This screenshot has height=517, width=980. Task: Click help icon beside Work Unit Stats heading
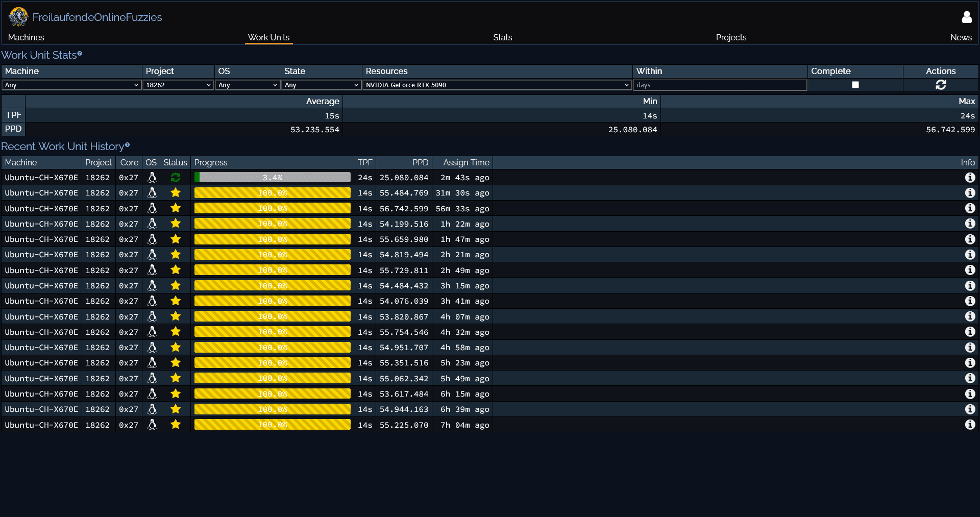pyautogui.click(x=80, y=53)
